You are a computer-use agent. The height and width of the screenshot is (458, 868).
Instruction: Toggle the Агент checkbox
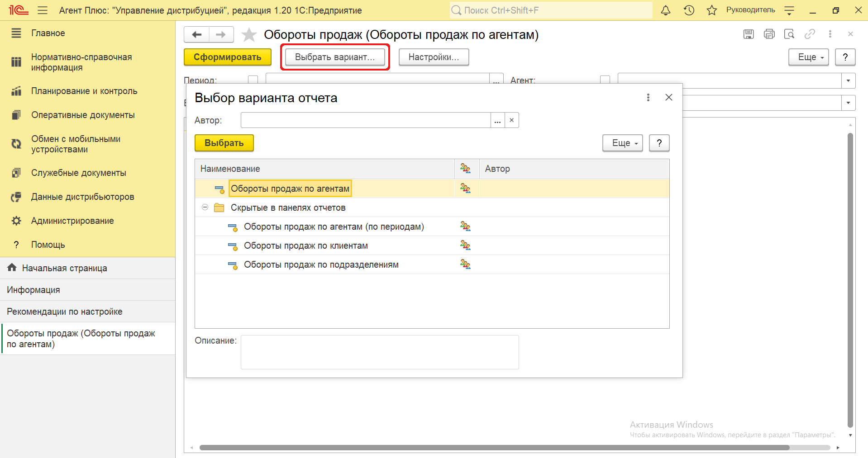(x=605, y=80)
